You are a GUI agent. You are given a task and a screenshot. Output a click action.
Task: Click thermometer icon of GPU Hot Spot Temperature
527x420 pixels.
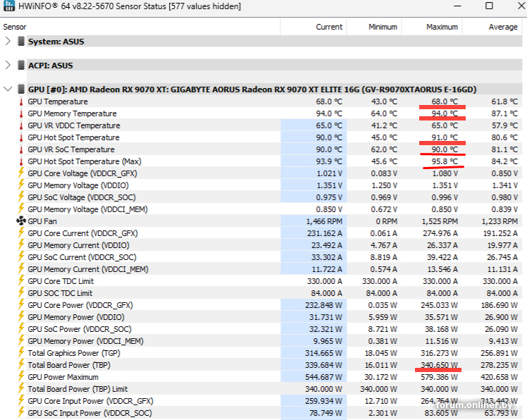(21, 137)
